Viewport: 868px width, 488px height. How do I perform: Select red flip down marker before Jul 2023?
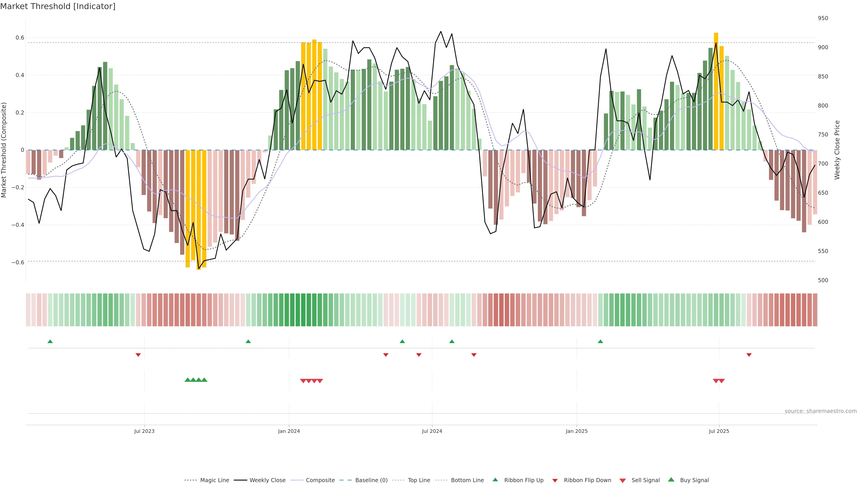[x=138, y=355]
